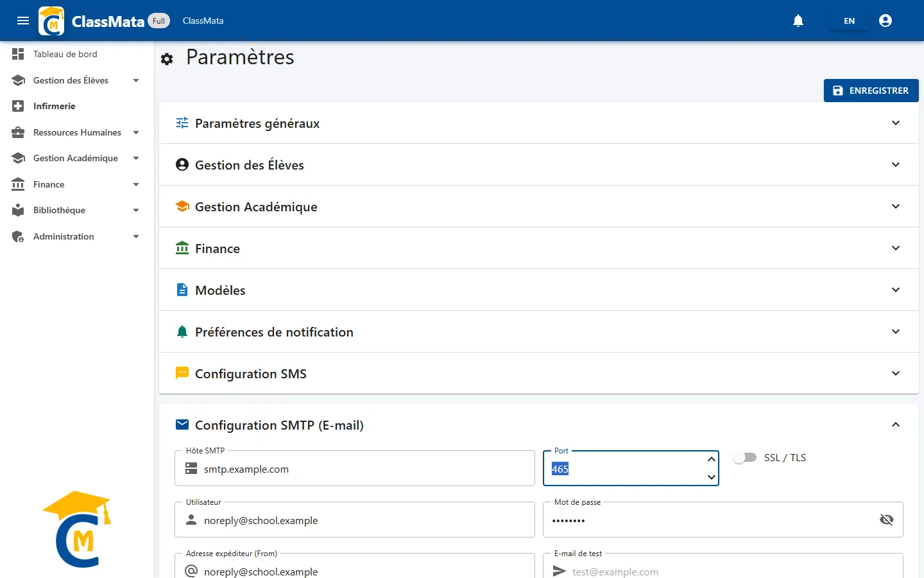This screenshot has width=924, height=578.
Task: Click the Paramètres généraux sliders icon
Action: coord(182,123)
